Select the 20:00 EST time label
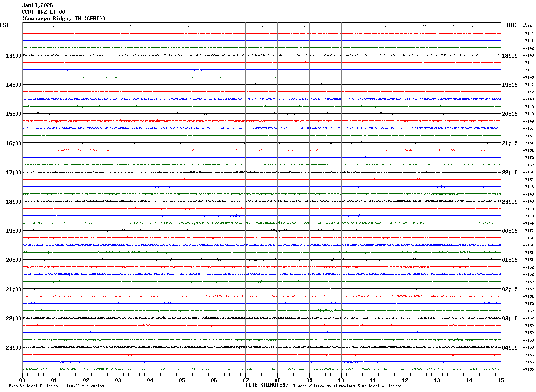Image resolution: width=536 pixels, height=392 pixels. point(14,260)
